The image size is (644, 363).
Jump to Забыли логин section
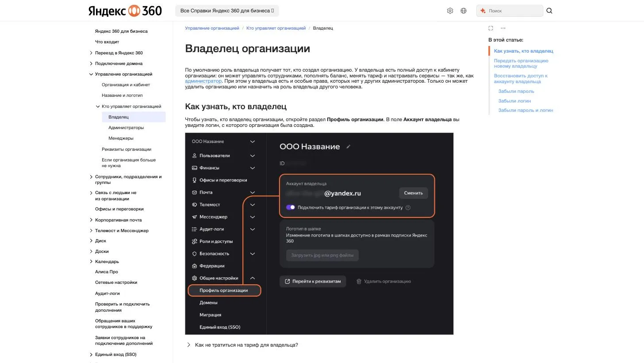coord(514,101)
